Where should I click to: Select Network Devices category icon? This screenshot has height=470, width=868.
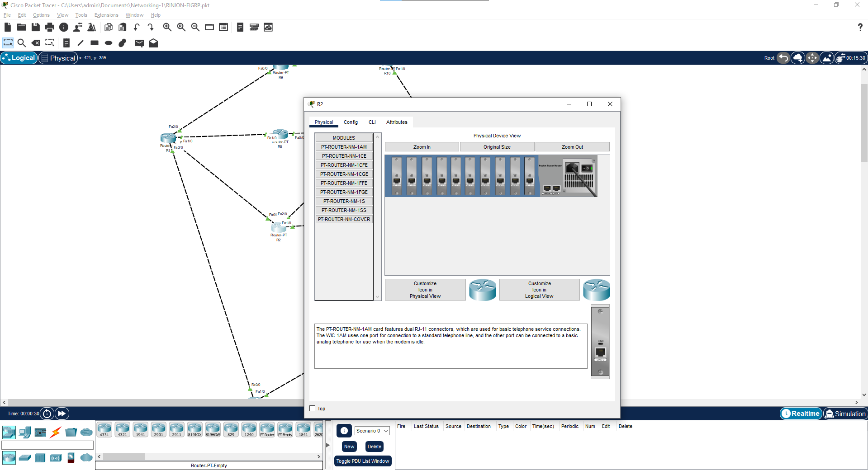(9, 432)
